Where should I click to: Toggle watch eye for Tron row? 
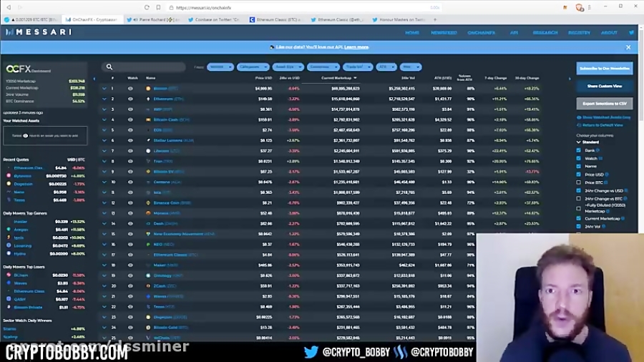(x=130, y=161)
